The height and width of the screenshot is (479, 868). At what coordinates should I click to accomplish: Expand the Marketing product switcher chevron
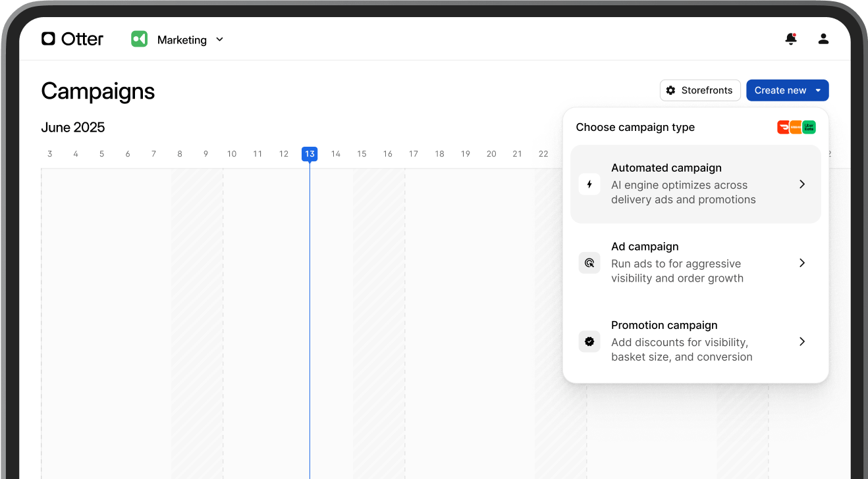(x=220, y=39)
